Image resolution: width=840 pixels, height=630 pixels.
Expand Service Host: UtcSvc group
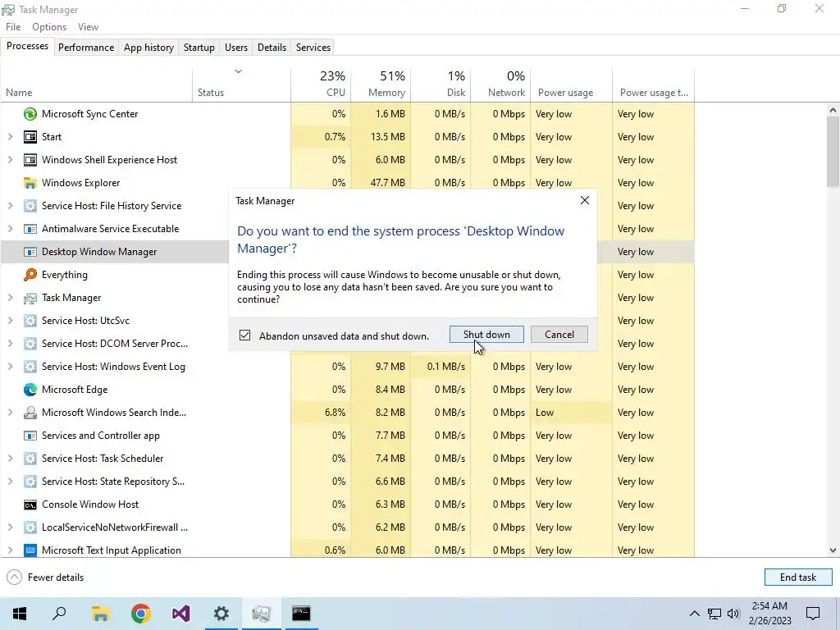point(10,321)
